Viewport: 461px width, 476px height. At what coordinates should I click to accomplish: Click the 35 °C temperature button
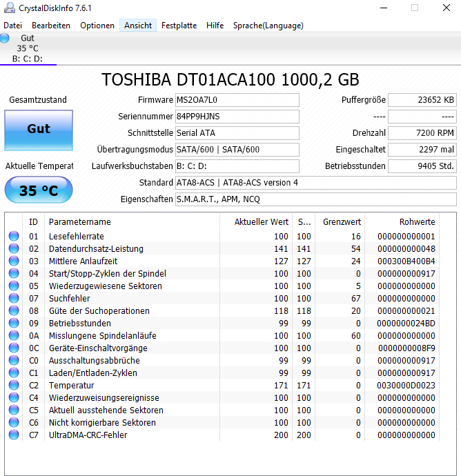(39, 190)
